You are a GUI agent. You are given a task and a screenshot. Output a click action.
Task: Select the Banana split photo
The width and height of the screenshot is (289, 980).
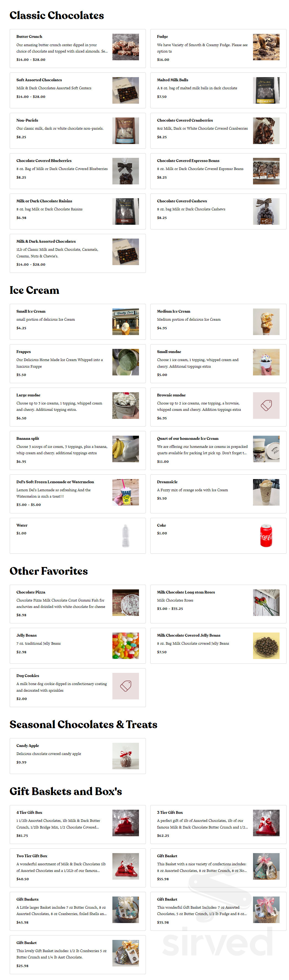[x=126, y=449]
